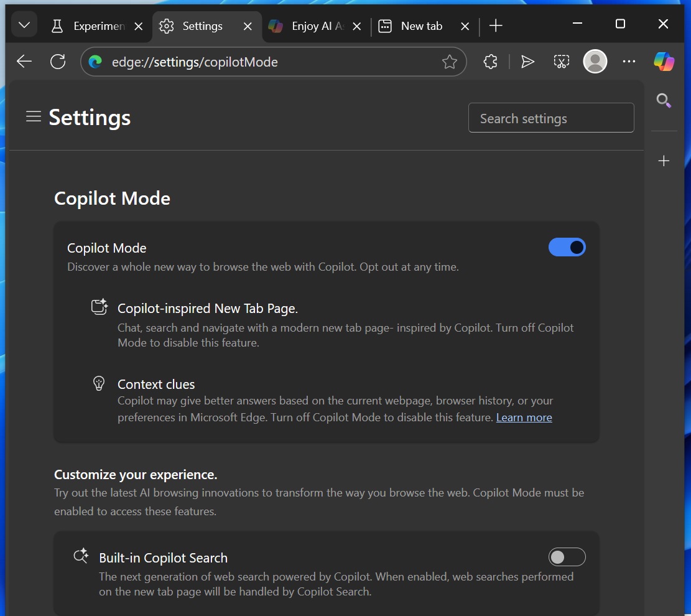The width and height of the screenshot is (691, 616).
Task: Click the share send arrow icon
Action: tap(527, 62)
